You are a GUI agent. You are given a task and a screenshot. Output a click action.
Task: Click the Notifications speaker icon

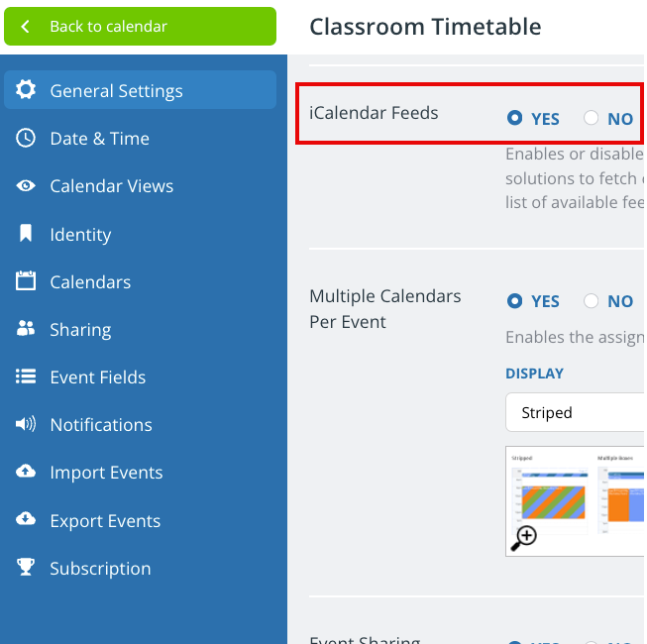click(x=26, y=424)
